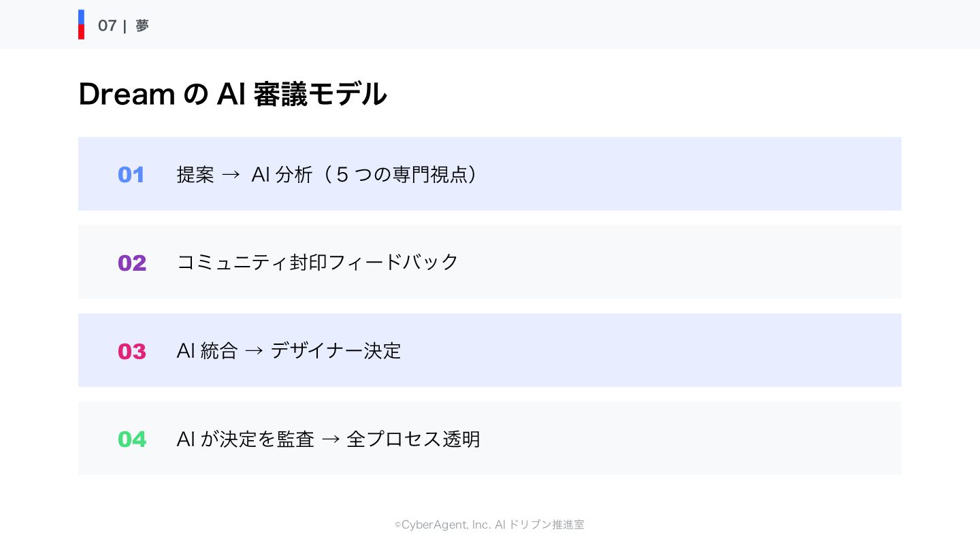Click the blue step number 01
Viewport: 980px width, 551px height.
[131, 175]
